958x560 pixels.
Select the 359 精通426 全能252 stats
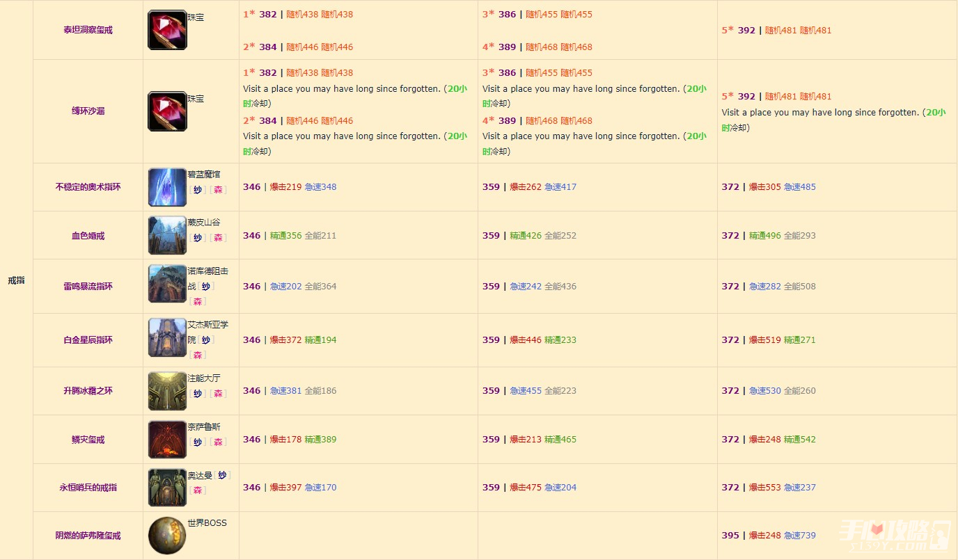529,235
